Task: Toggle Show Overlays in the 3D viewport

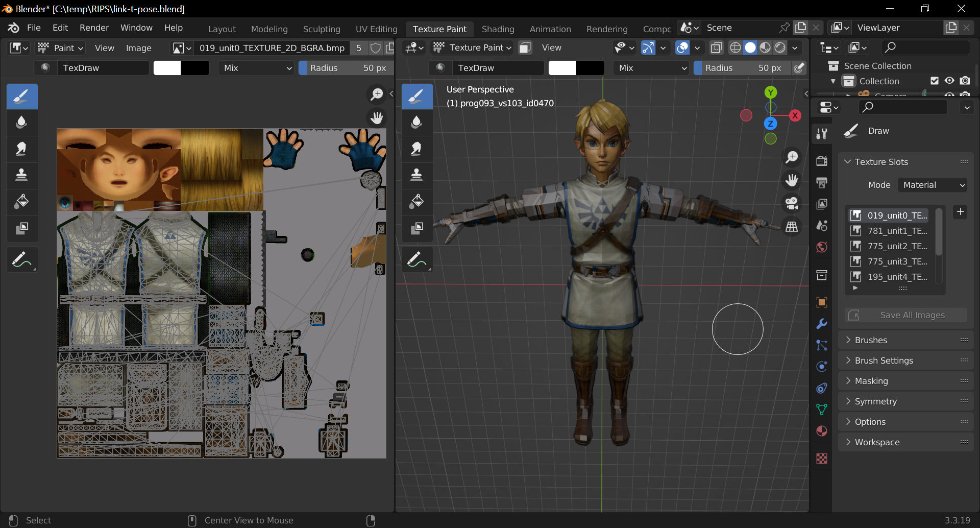Action: point(682,47)
